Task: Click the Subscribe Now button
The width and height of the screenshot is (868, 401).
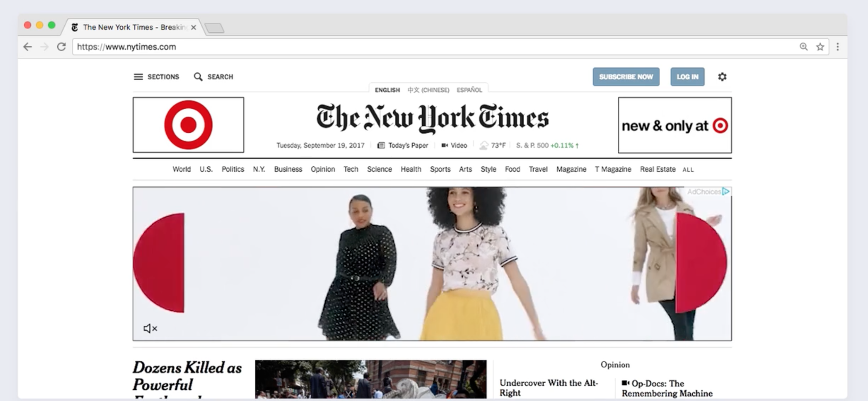Action: click(x=626, y=77)
